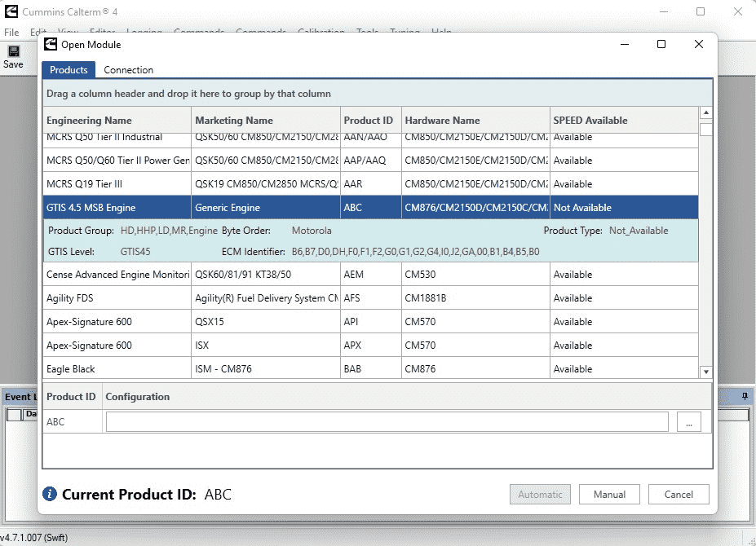
Task: Click the info icon beside Current Product ID
Action: [x=50, y=494]
